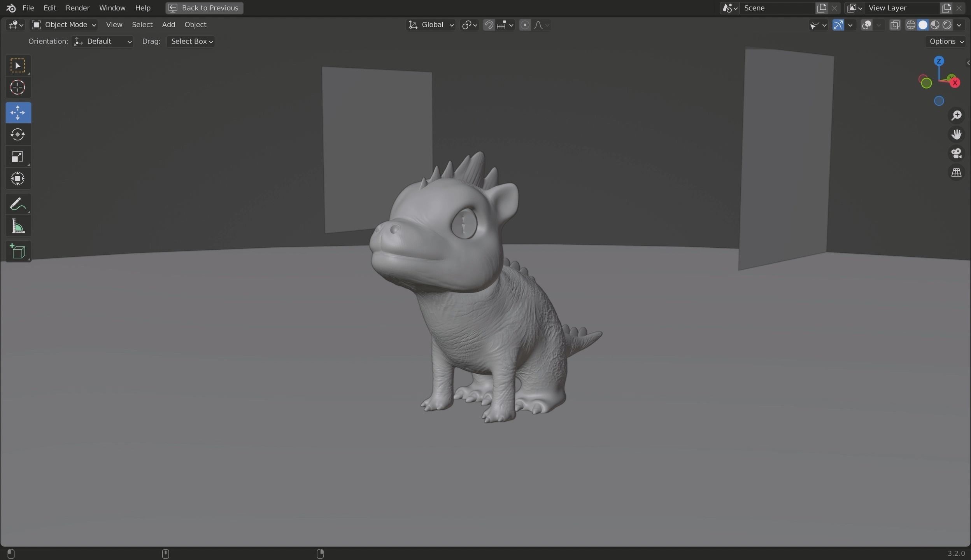971x560 pixels.
Task: Toggle show overlays button
Action: (x=866, y=25)
